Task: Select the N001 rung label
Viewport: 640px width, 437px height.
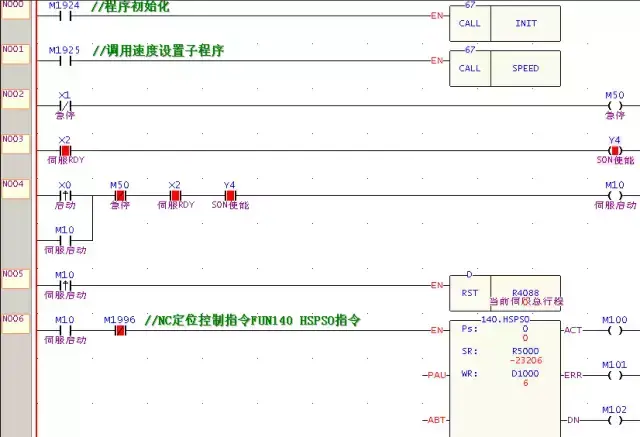Action: coord(16,53)
